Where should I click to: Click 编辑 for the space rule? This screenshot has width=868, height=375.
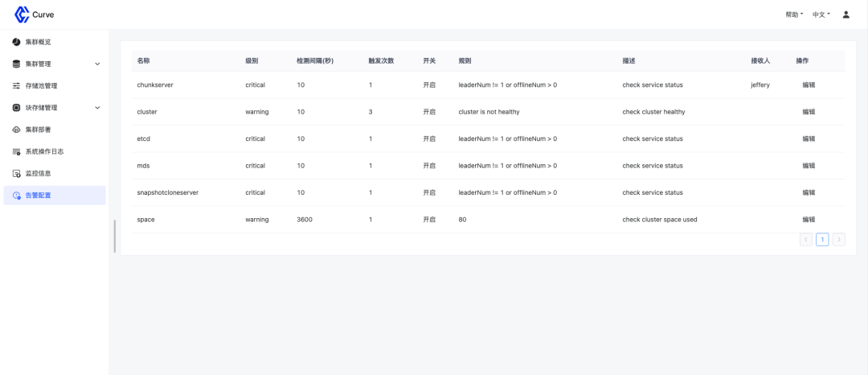(x=809, y=220)
